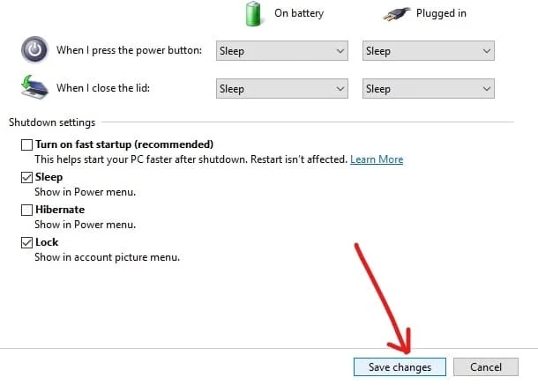Check the Hibernate checkbox
The image size is (538, 392).
pyautogui.click(x=27, y=210)
